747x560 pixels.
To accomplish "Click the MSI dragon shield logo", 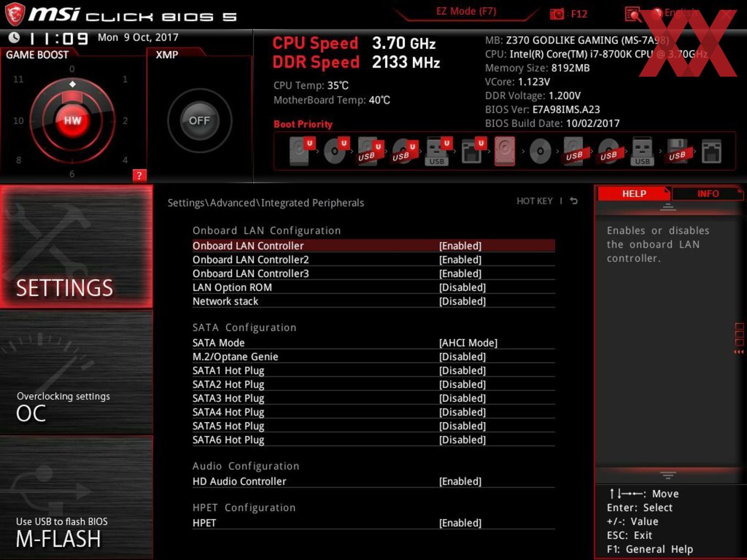I will pyautogui.click(x=15, y=14).
